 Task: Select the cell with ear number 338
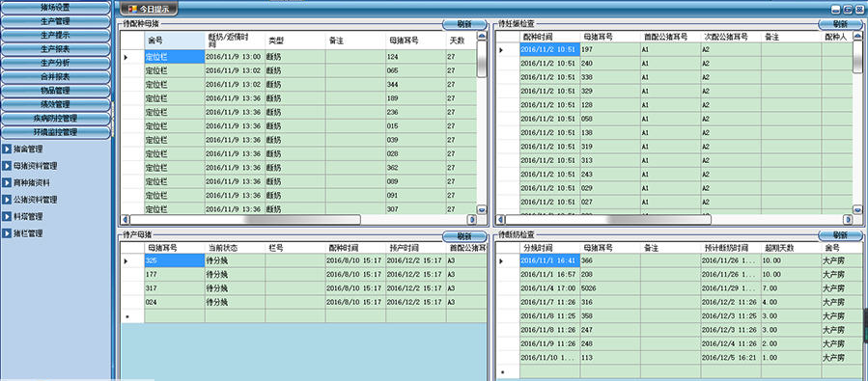(x=610, y=77)
